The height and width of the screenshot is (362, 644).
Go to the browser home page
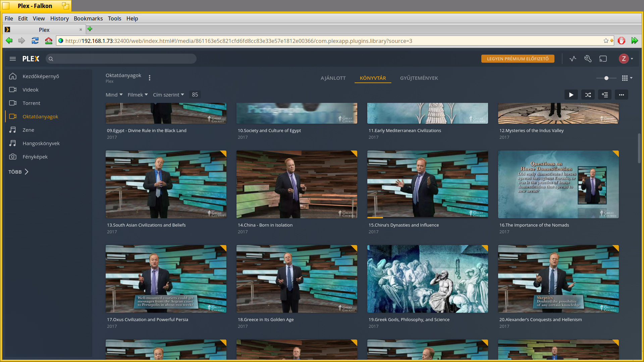[49, 41]
